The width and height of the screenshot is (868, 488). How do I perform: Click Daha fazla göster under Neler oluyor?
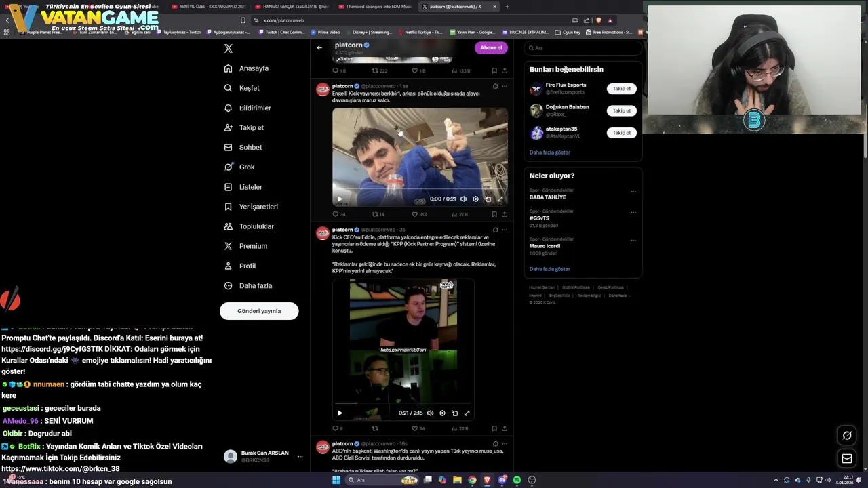click(x=549, y=269)
